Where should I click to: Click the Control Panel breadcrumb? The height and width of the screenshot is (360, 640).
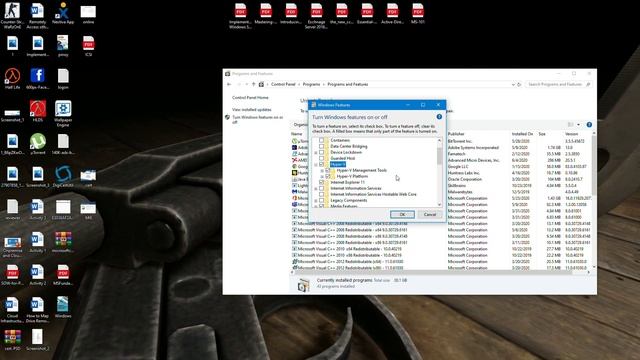pos(283,84)
